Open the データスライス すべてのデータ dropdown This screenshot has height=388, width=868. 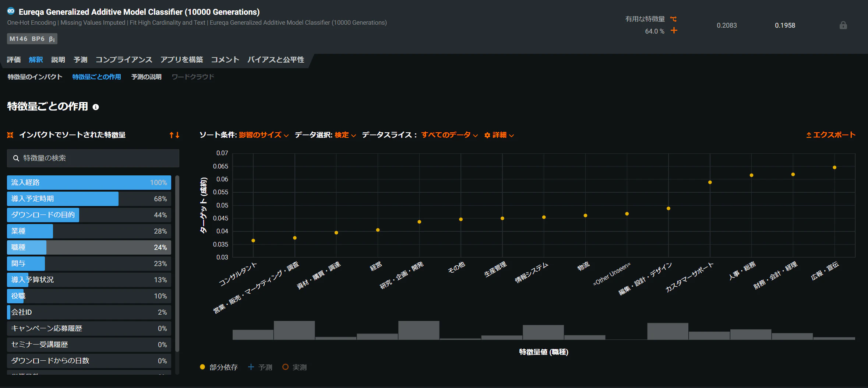pos(449,135)
